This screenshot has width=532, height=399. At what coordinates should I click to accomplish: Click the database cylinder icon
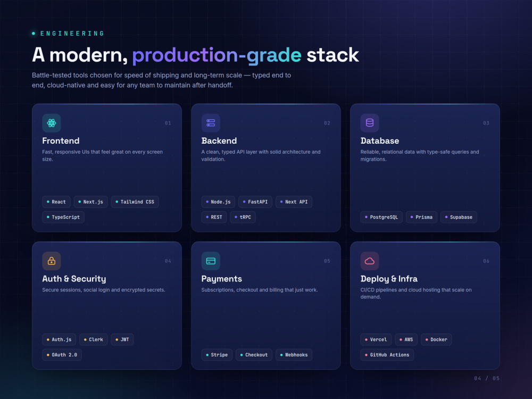pos(370,123)
